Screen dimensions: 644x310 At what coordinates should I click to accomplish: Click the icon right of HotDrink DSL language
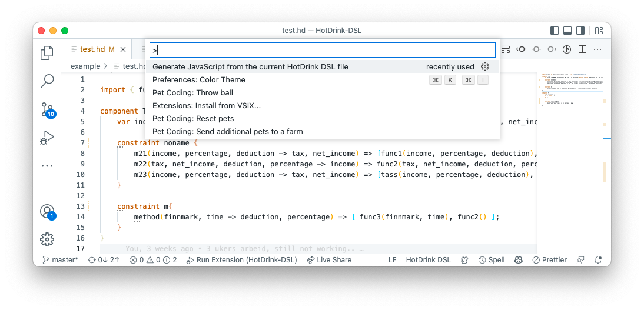coord(464,260)
